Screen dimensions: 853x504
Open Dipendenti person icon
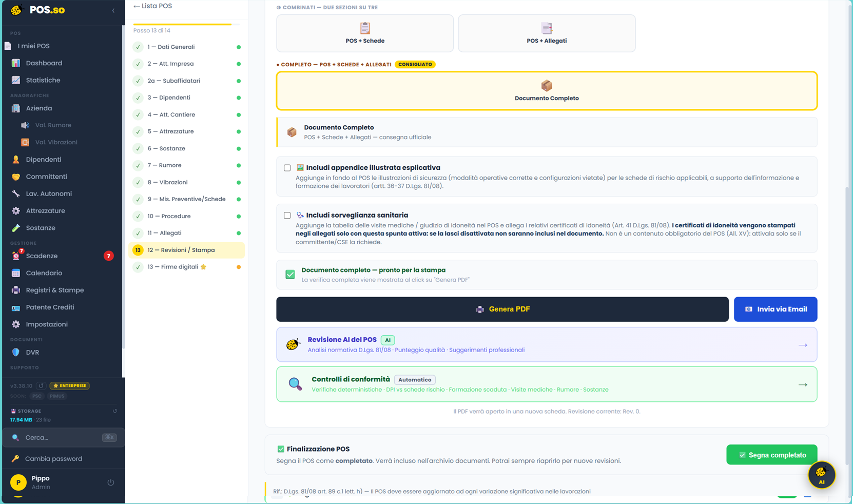point(16,160)
